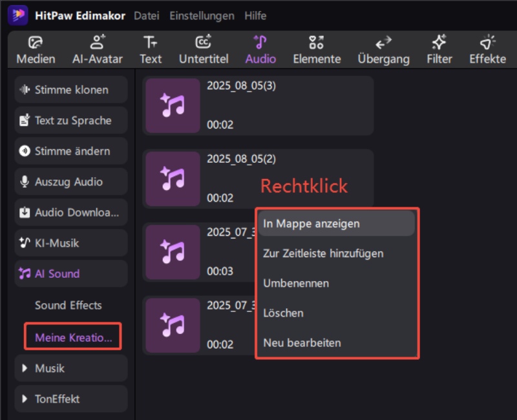The width and height of the screenshot is (517, 420).
Task: Choose In Mappe anzeigen from context menu
Action: point(336,224)
